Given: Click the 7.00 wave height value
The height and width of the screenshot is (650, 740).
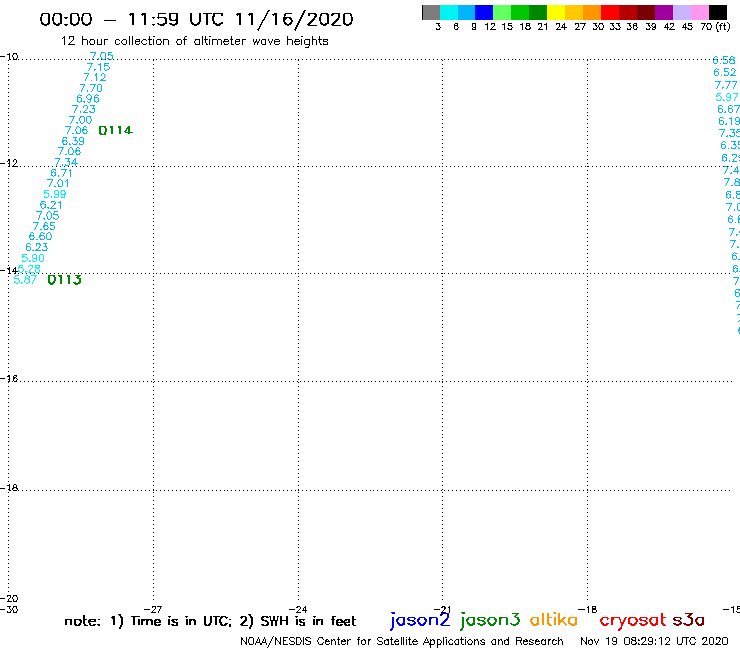Looking at the screenshot, I should coord(80,120).
